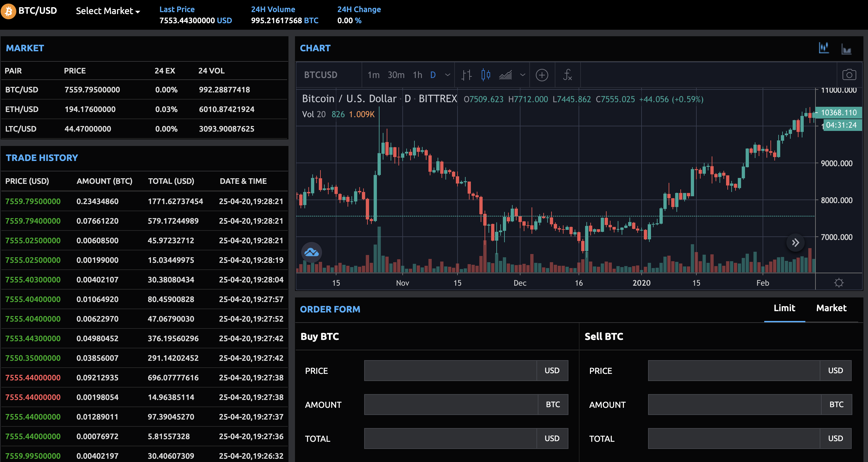
Task: Click the 24 EX column header
Action: coord(165,71)
